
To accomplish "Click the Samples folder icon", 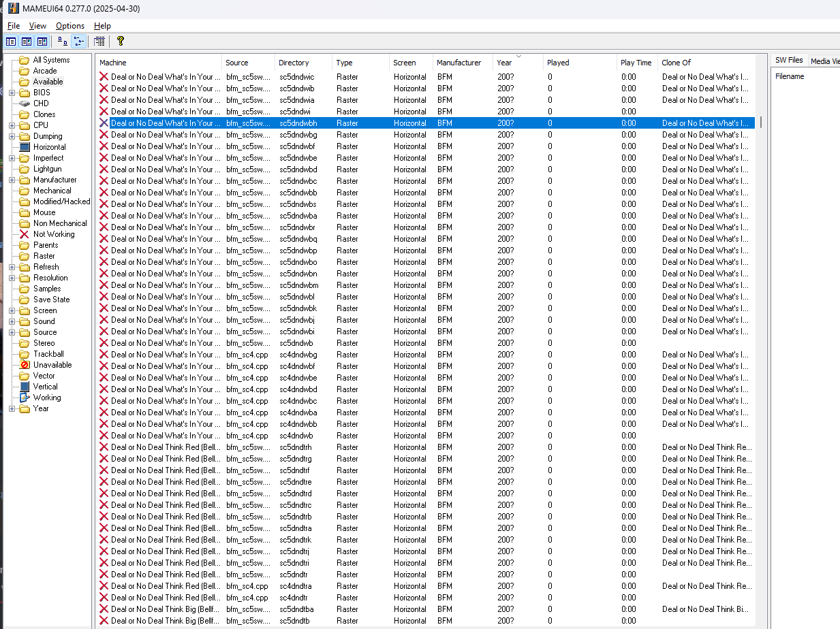I will click(24, 289).
